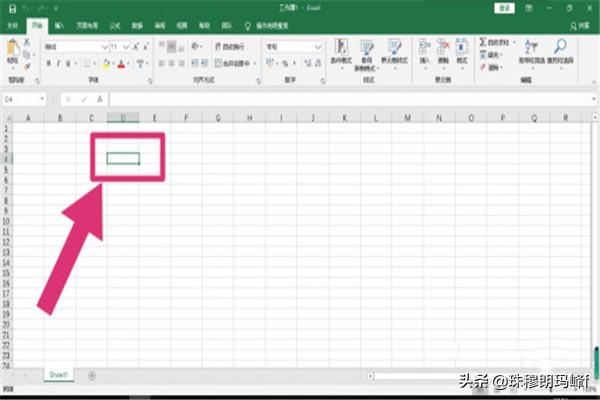Open the font size dropdown
Viewport: 600px width, 400px height.
(126, 47)
